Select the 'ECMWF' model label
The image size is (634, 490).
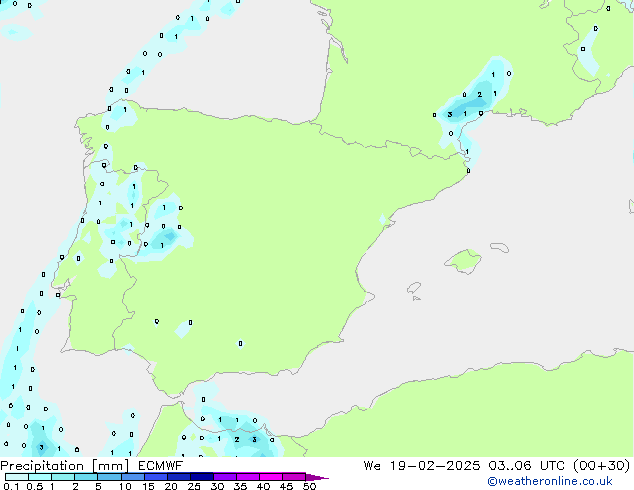click(161, 466)
